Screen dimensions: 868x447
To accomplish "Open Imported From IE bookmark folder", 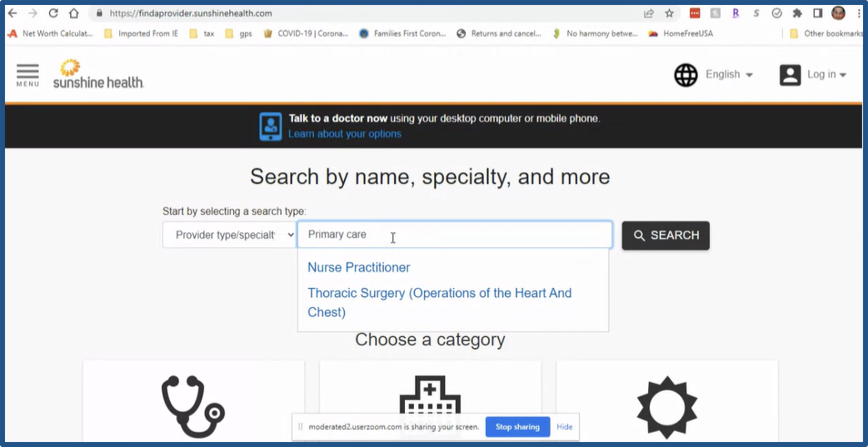I will 141,33.
